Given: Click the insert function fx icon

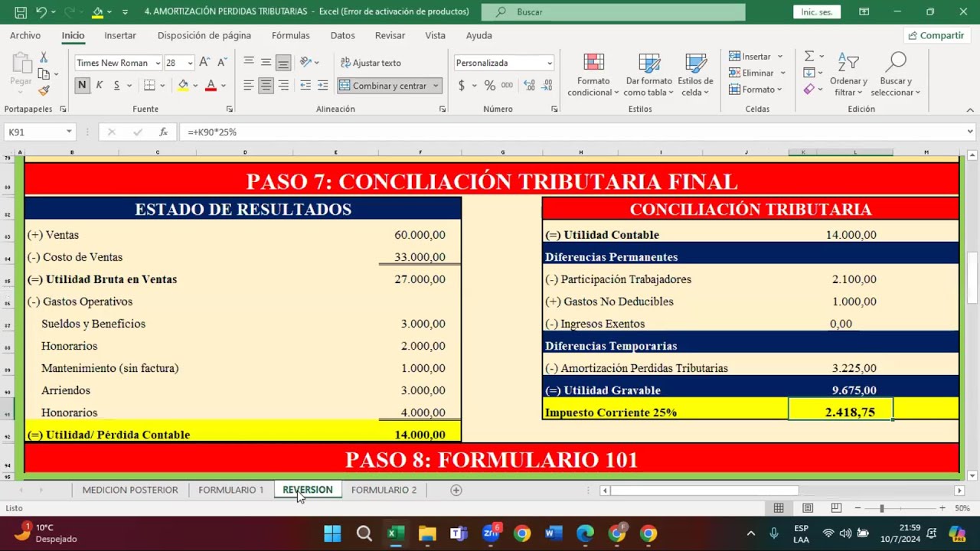Looking at the screenshot, I should click(163, 132).
